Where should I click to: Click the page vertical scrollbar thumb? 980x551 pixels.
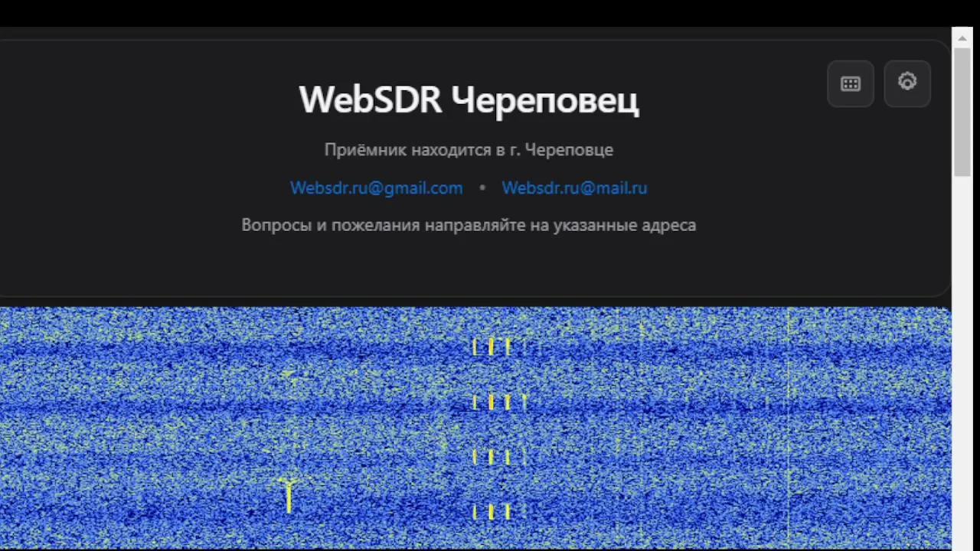tap(962, 110)
